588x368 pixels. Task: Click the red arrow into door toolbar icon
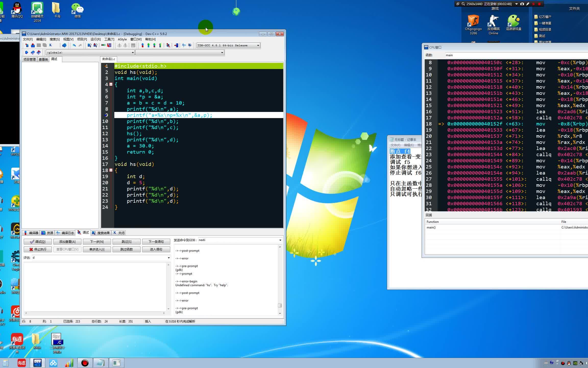click(x=176, y=45)
